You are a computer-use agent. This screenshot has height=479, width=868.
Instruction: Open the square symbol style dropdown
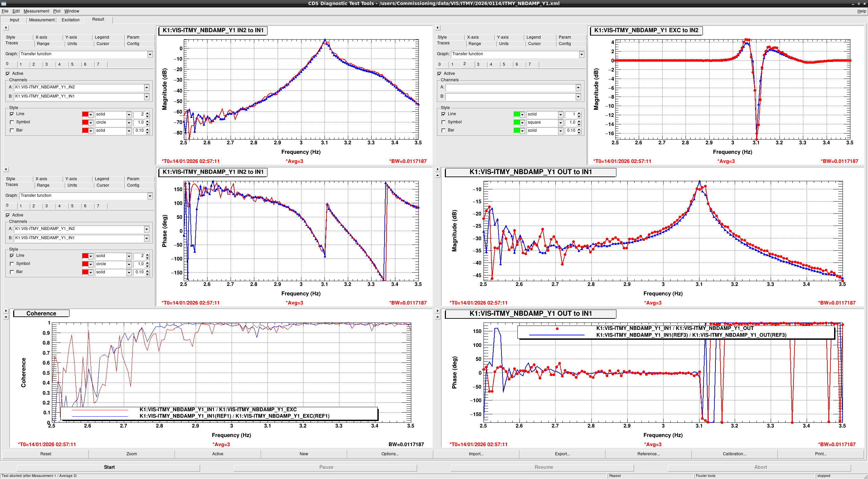pos(560,123)
